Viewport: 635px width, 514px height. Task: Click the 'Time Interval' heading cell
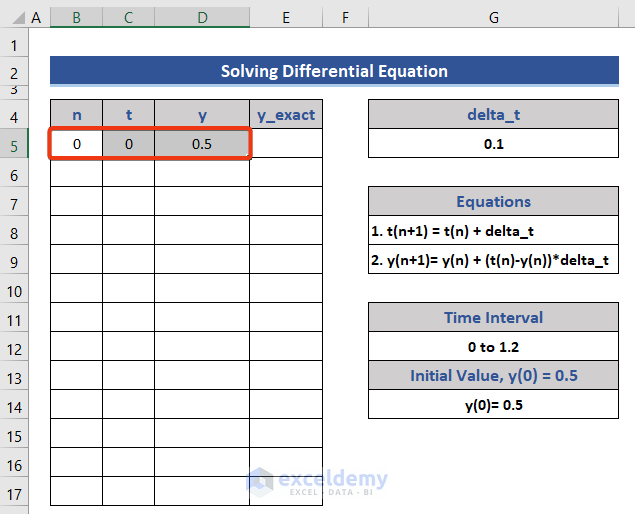pyautogui.click(x=494, y=317)
